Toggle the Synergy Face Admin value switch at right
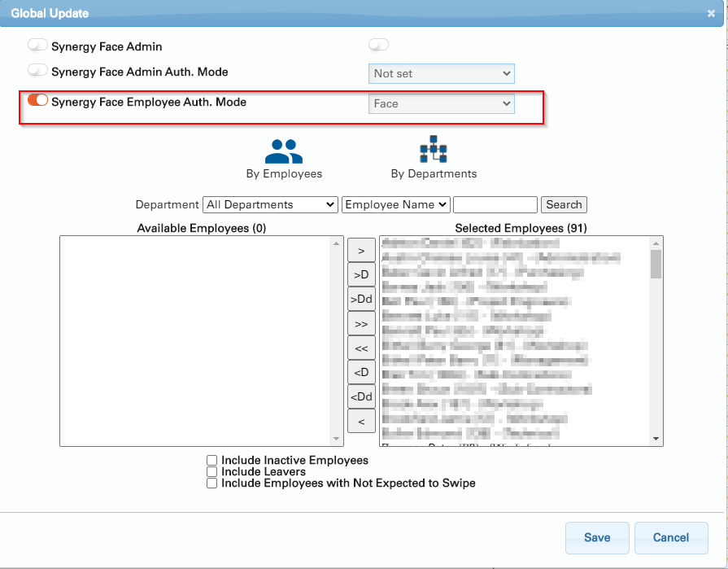The image size is (728, 569). [378, 45]
